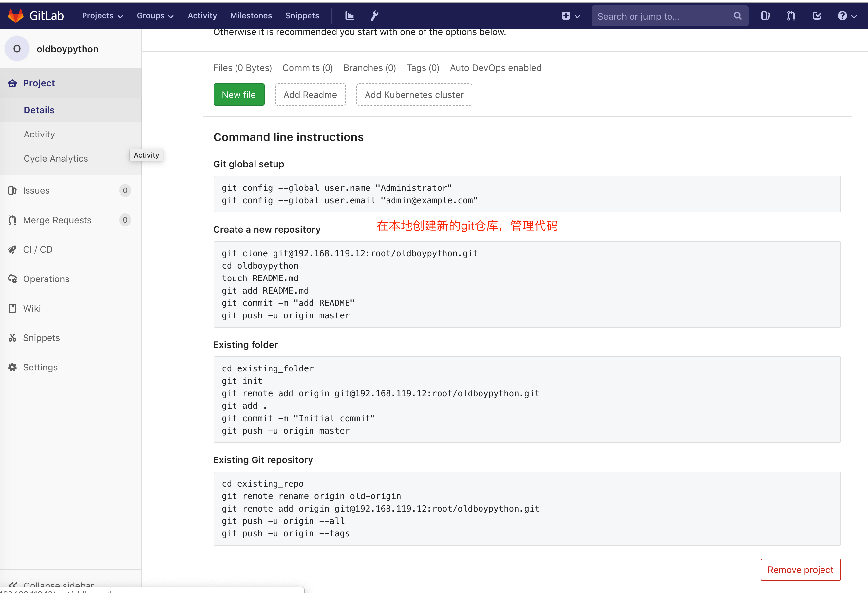Expand the Groups dropdown menu
Image resolution: width=868 pixels, height=593 pixels.
[155, 16]
